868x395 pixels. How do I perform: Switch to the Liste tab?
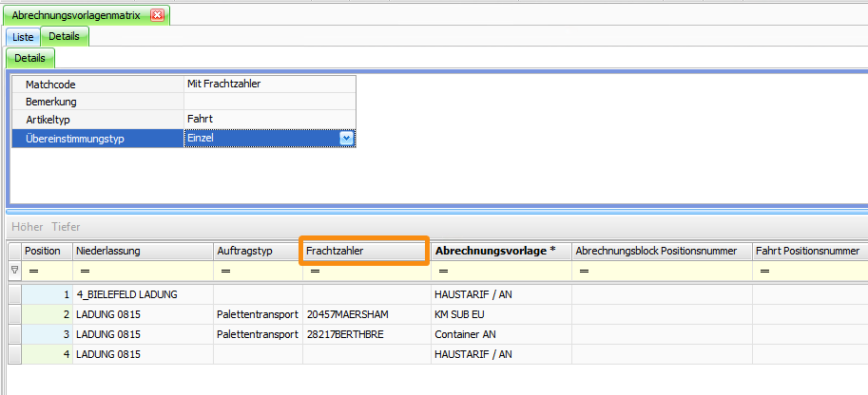pos(23,37)
